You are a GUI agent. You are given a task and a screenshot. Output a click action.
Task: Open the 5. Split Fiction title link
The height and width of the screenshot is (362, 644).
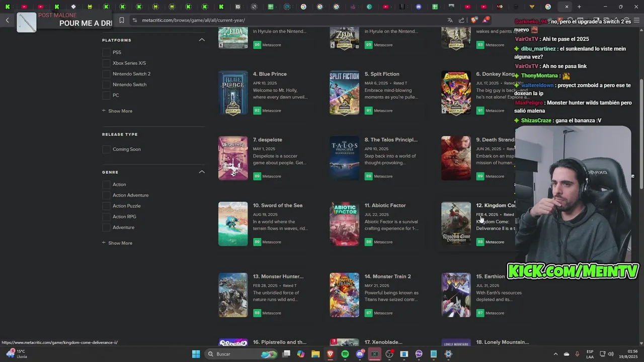(x=382, y=74)
